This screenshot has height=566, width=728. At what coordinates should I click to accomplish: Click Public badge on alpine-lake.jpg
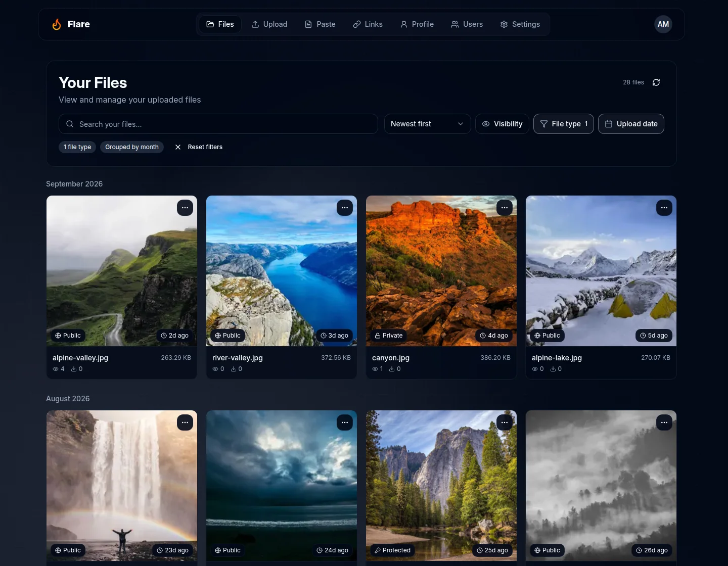(548, 336)
